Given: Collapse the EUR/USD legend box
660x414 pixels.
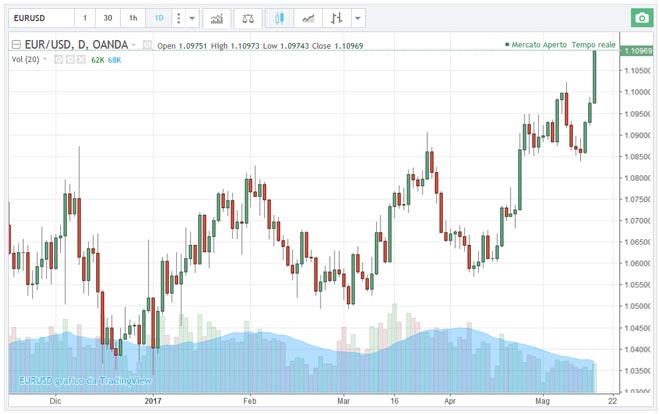Looking at the screenshot, I should tap(15, 45).
